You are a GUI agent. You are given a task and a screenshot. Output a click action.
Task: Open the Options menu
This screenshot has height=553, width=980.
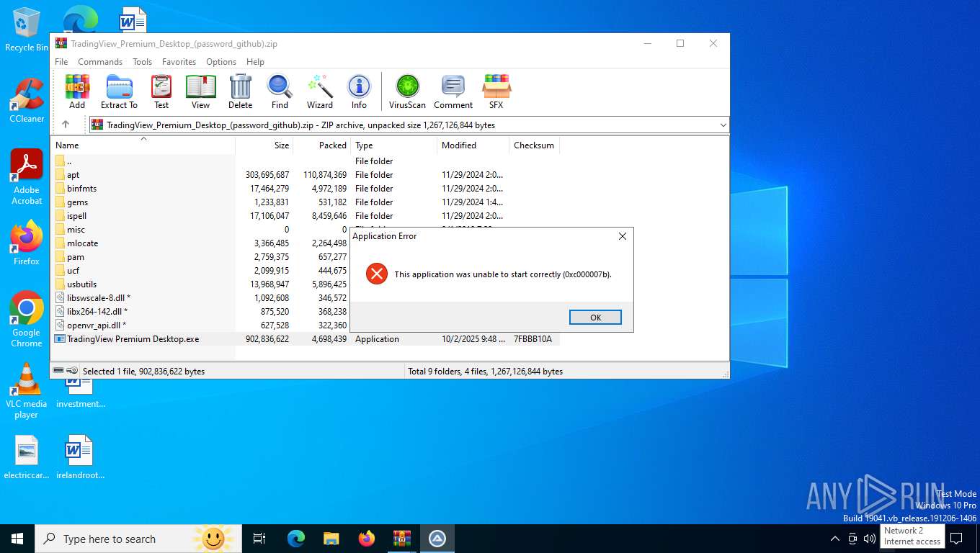(x=221, y=62)
